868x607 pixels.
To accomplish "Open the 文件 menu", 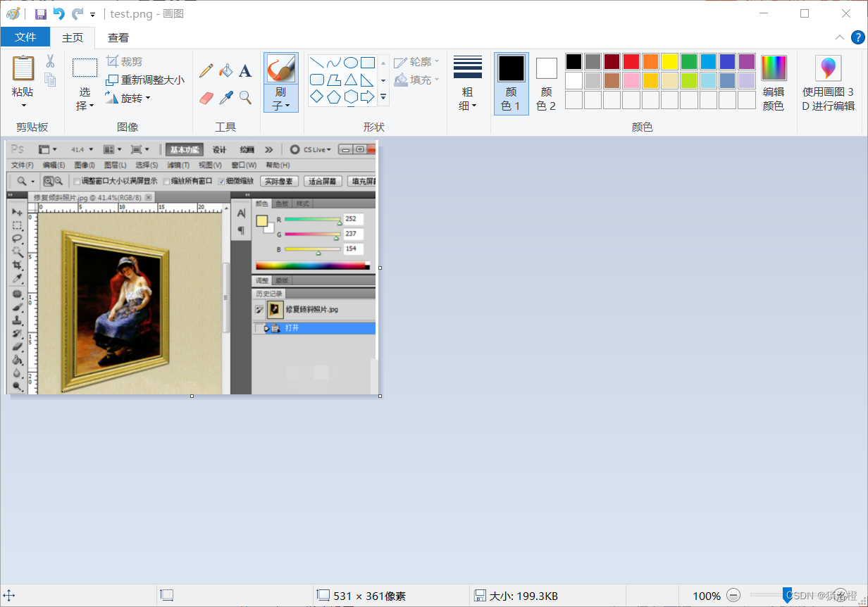I will (x=25, y=37).
